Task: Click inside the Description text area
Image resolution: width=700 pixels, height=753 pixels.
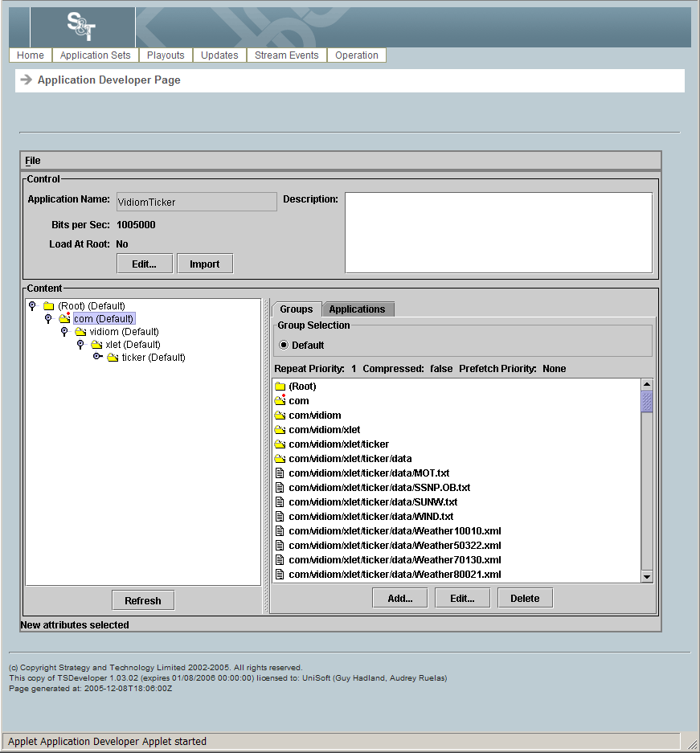Action: [x=499, y=233]
